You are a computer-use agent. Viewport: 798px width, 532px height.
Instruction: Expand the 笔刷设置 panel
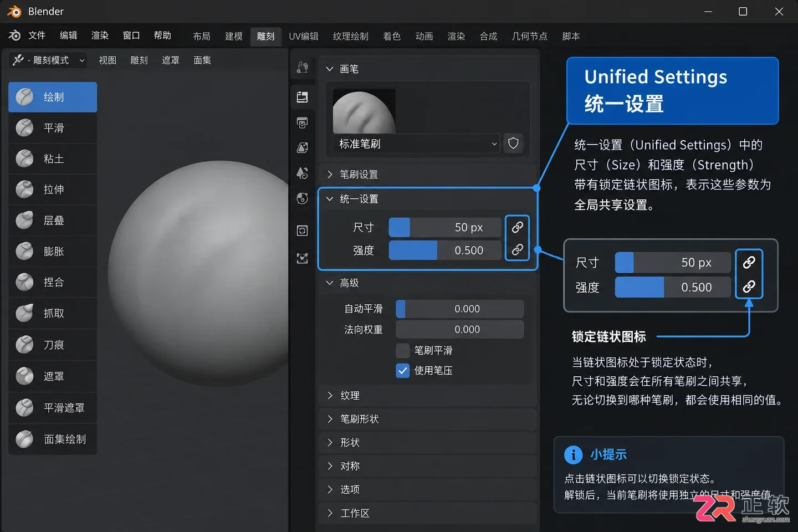pyautogui.click(x=330, y=175)
